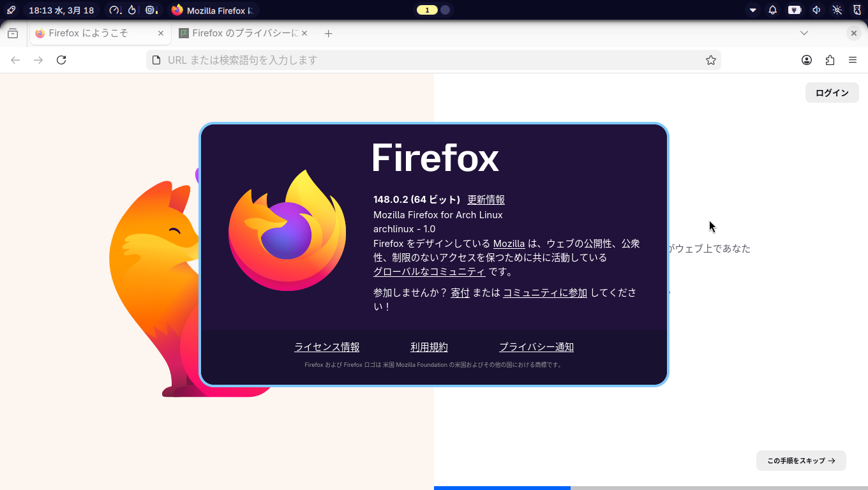Click the 'archlinux - 1.0' text

point(404,229)
